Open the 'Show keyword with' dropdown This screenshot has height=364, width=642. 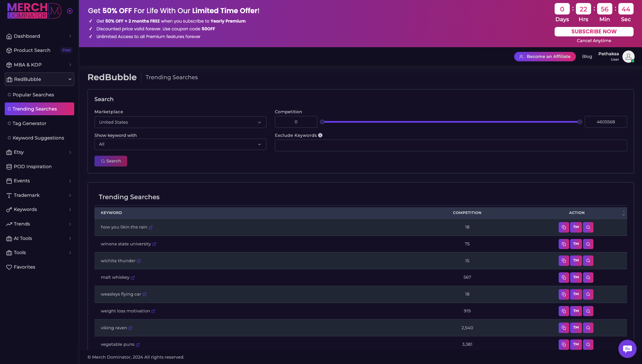180,144
